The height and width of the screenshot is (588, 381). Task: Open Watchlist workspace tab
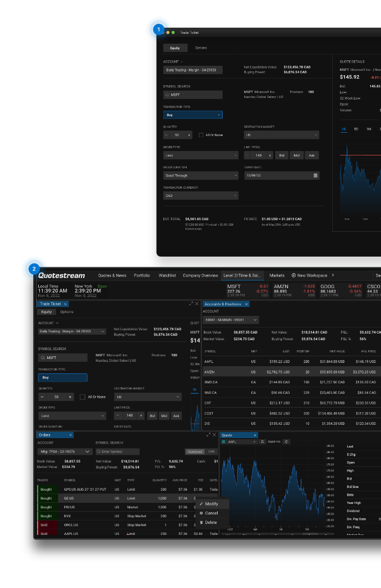coord(167,275)
